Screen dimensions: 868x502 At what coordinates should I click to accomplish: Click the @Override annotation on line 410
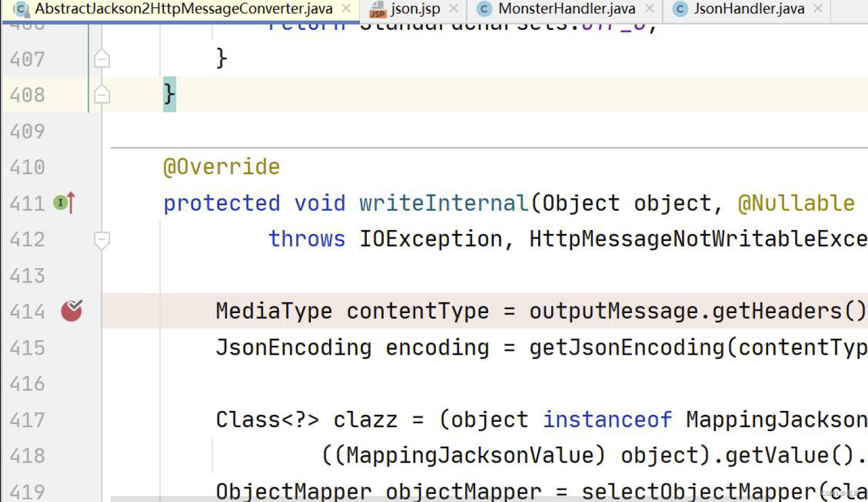pyautogui.click(x=221, y=167)
